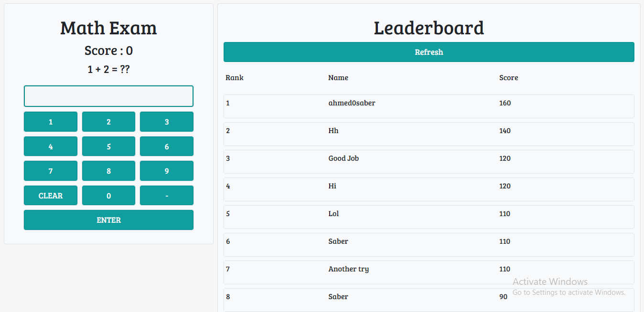Tap the number 3 keypad button
The height and width of the screenshot is (312, 644).
[x=166, y=122]
